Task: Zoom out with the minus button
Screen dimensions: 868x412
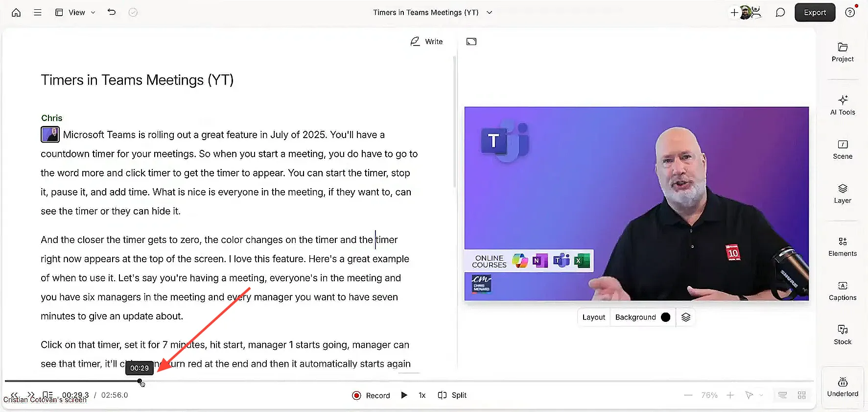Action: 688,395
